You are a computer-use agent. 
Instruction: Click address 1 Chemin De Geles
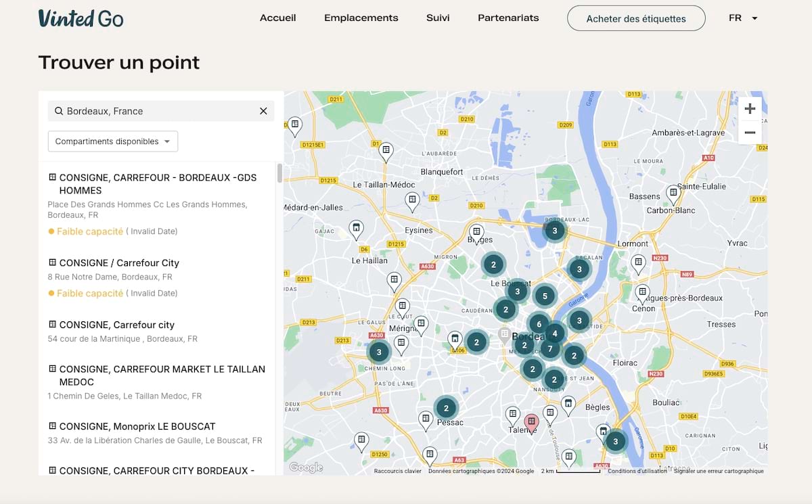point(125,396)
